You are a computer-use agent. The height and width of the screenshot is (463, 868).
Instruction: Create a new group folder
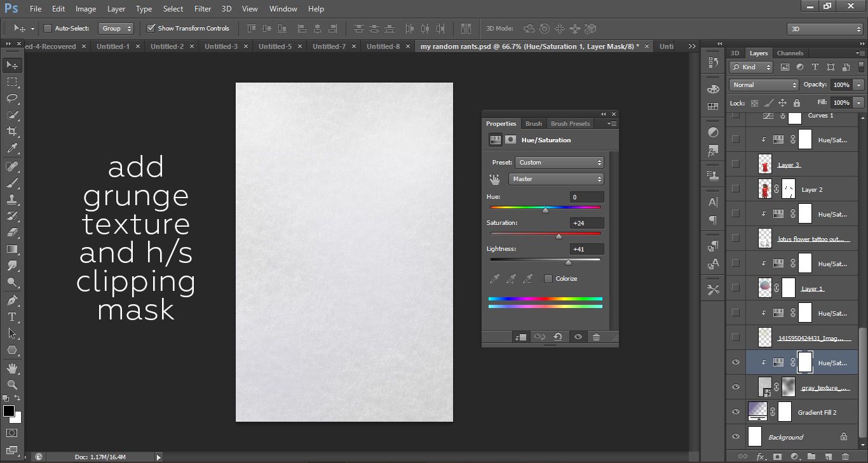[x=811, y=456]
